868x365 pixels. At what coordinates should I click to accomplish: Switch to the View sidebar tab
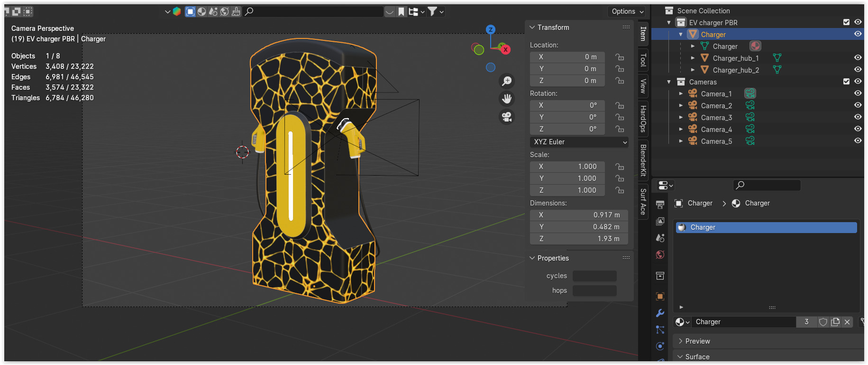643,86
